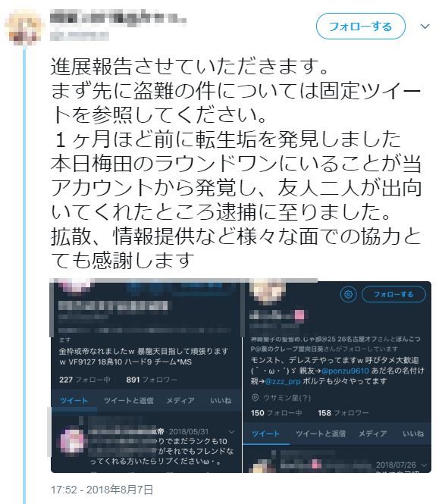Click the pixelated author avatar at top
The width and height of the screenshot is (442, 504).
(x=25, y=27)
